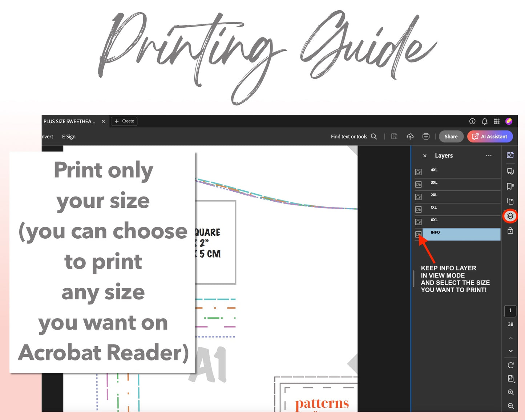525x420 pixels.
Task: Click the cloud upload icon
Action: tap(410, 137)
